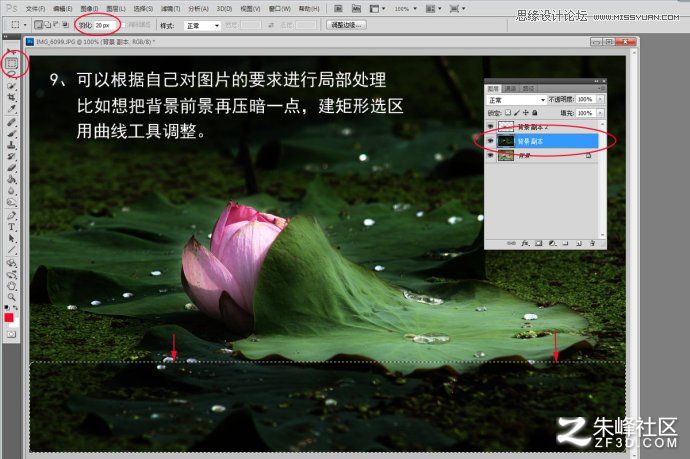Switch to the 路径 paths tab
Screen dimensions: 690x459
[528, 88]
